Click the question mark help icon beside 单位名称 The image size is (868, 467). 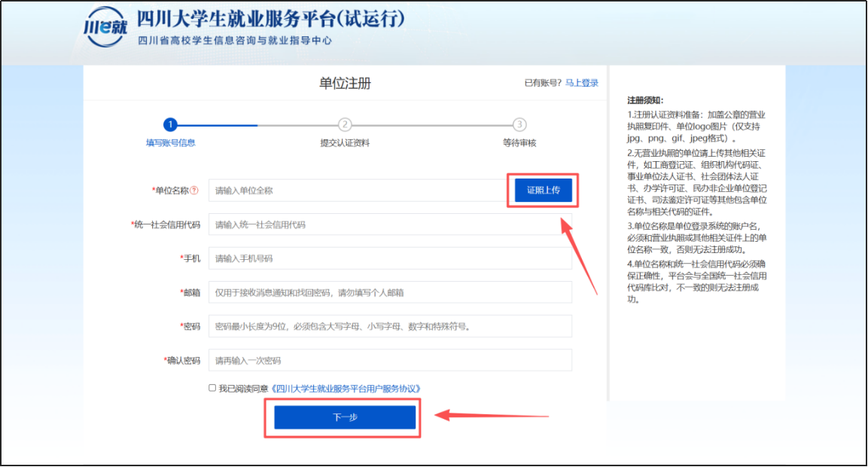(194, 191)
